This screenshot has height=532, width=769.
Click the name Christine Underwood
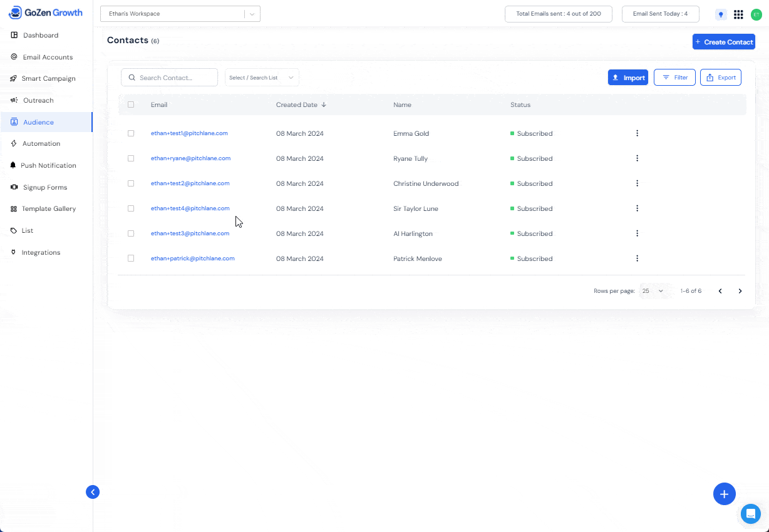pos(426,183)
